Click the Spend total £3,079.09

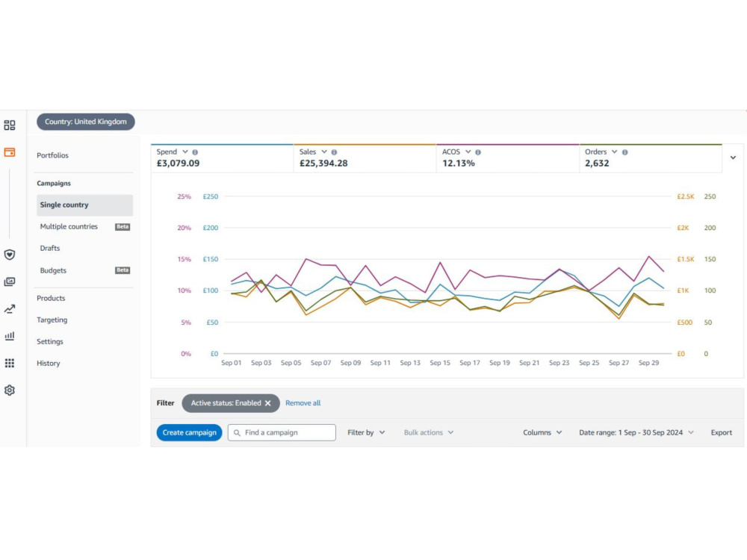pos(178,164)
